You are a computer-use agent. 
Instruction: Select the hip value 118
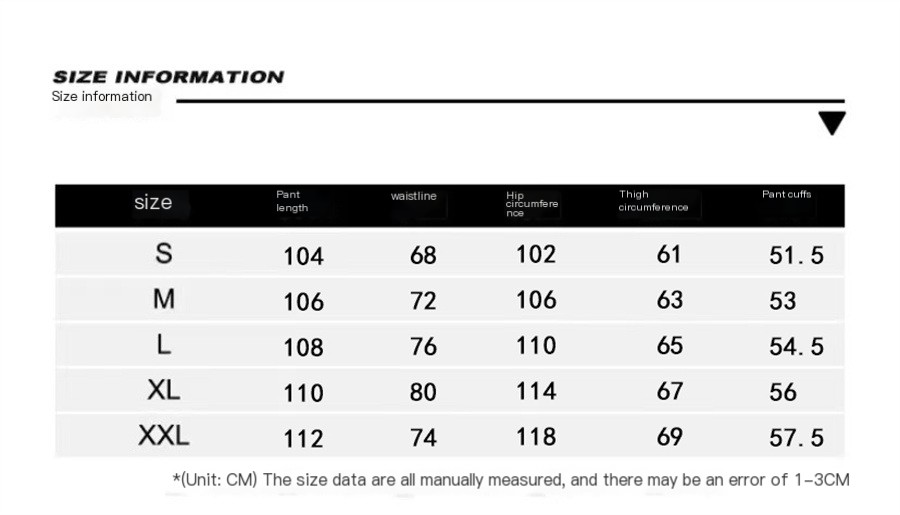pos(536,437)
